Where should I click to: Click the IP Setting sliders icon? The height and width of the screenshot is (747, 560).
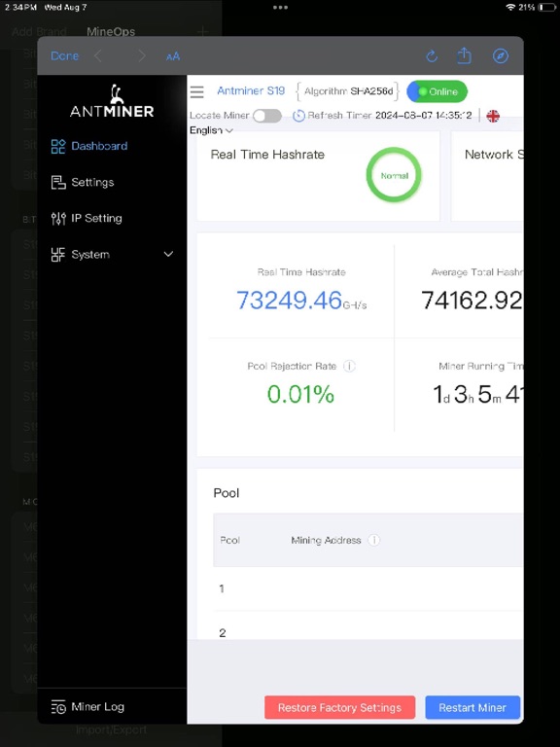click(x=58, y=219)
